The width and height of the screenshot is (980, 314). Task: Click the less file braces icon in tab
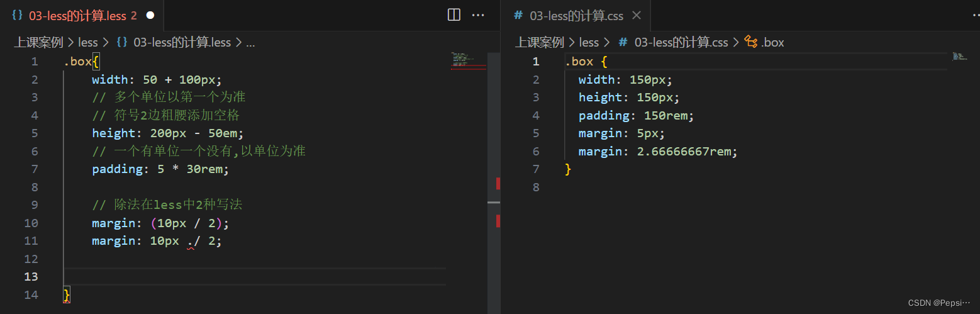pos(18,16)
